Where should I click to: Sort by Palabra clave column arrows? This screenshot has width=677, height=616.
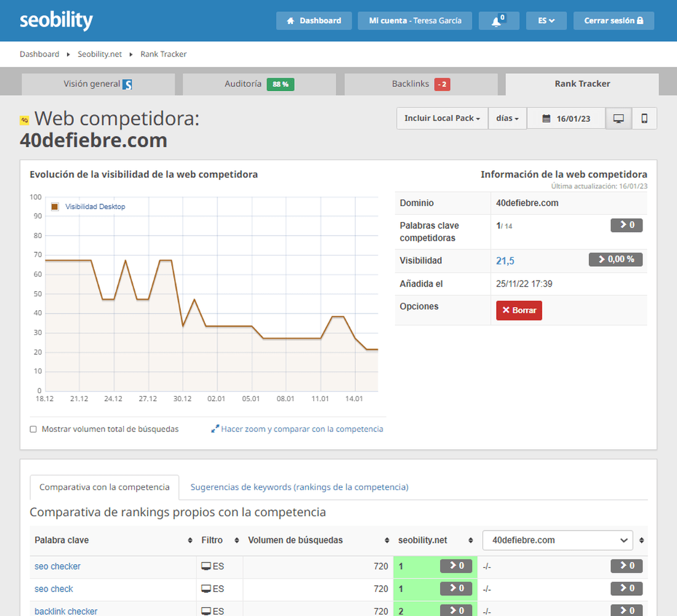pos(190,540)
